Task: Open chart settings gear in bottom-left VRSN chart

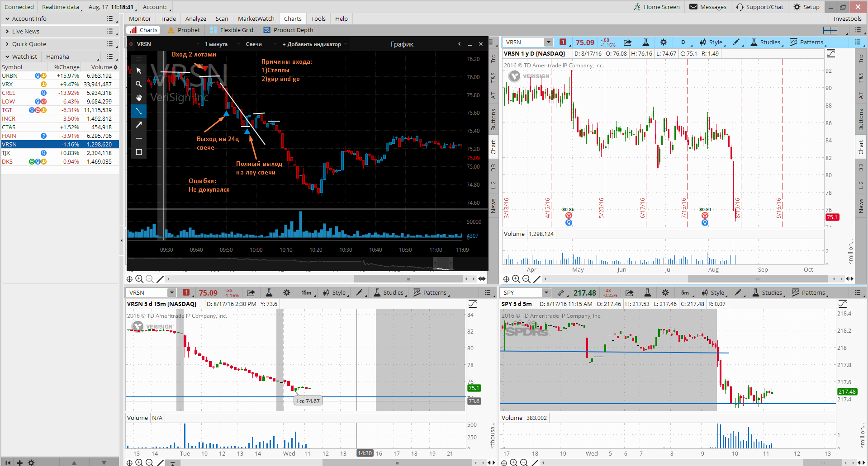Action: click(x=287, y=292)
